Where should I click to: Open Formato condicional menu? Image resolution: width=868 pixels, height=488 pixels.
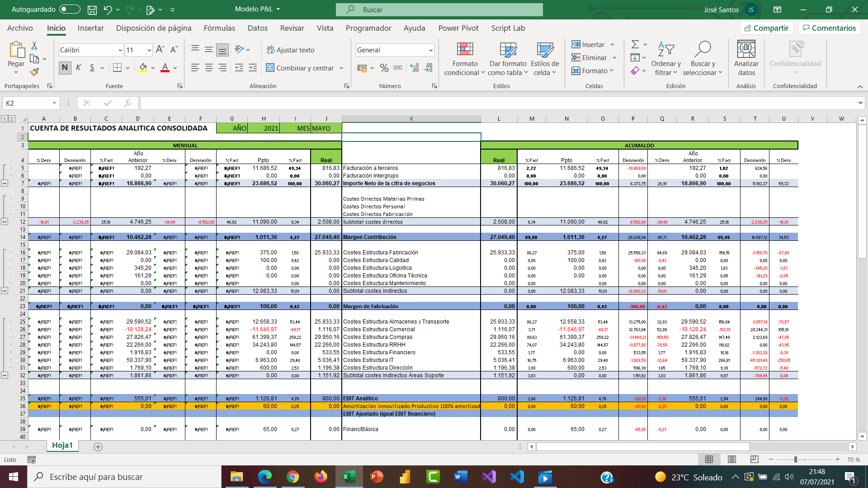point(465,59)
